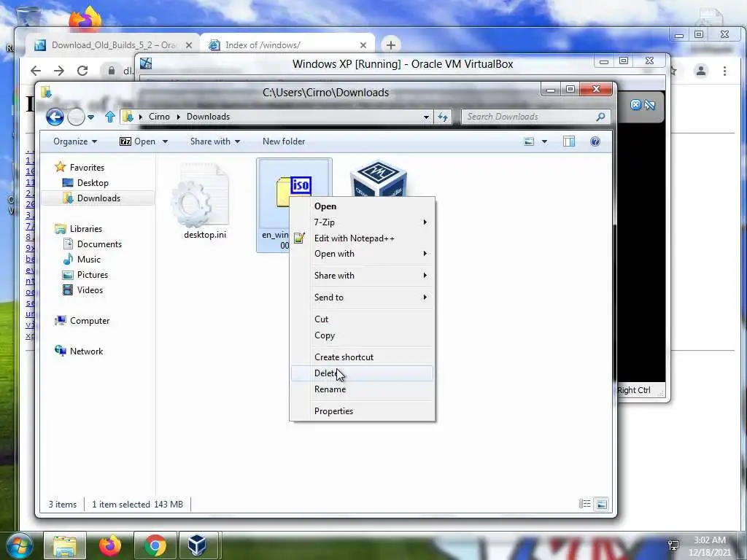
Task: Click the Explorer Back arrow button
Action: [x=55, y=117]
